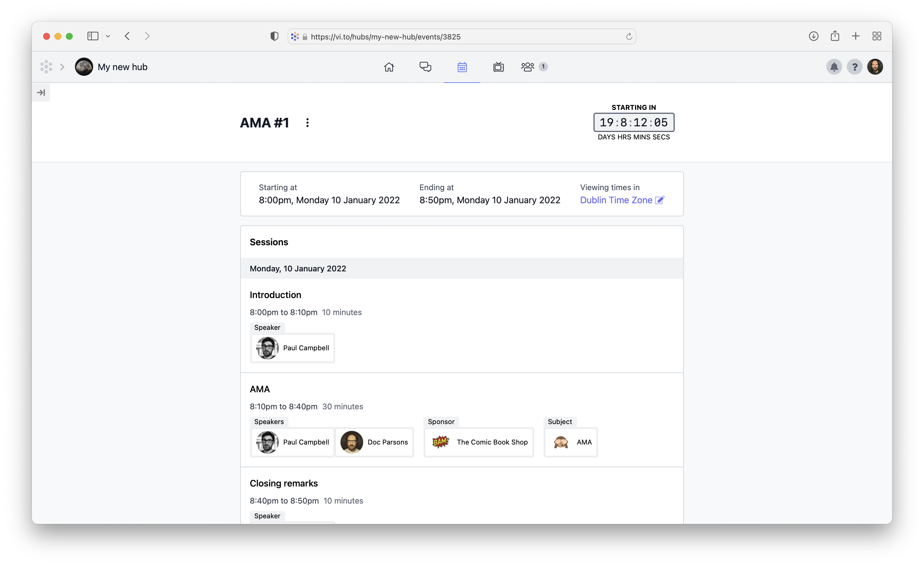
Task: Collapse the sidebar with the arrow toggle
Action: pos(41,92)
